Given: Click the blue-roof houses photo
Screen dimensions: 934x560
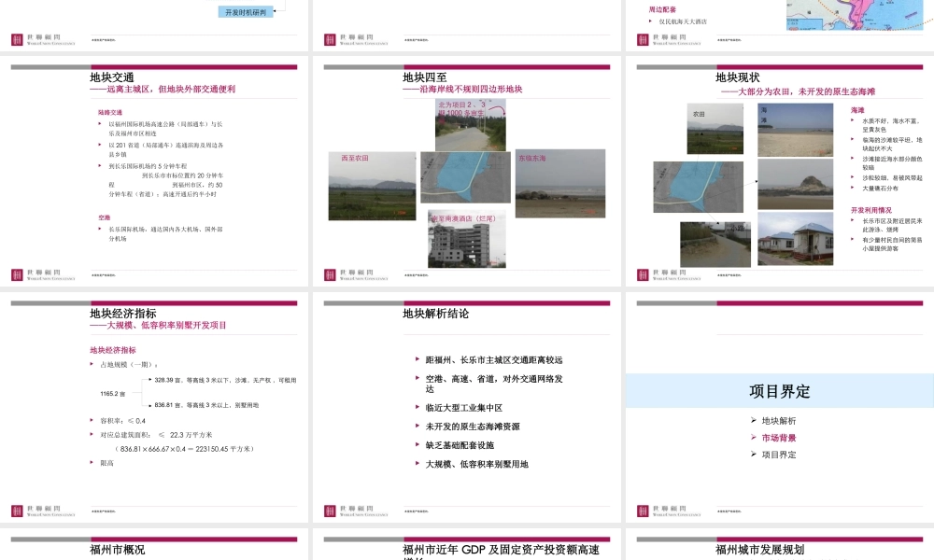Looking at the screenshot, I should (795, 239).
